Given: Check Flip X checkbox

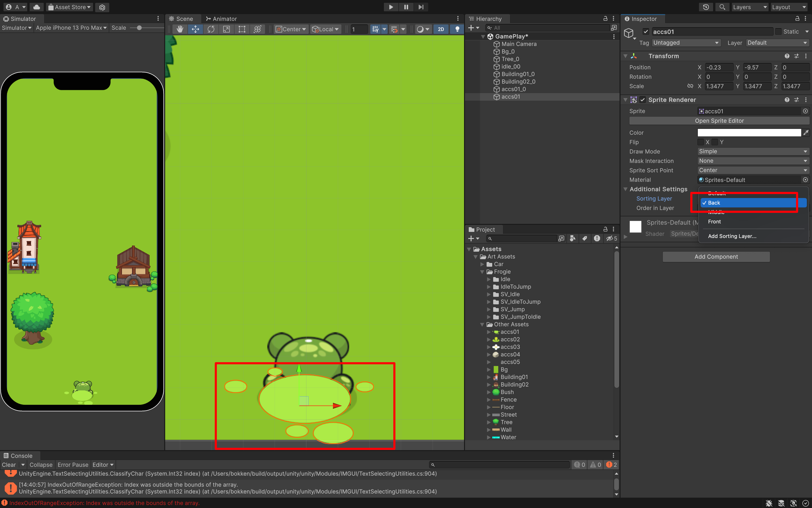Looking at the screenshot, I should (x=701, y=142).
